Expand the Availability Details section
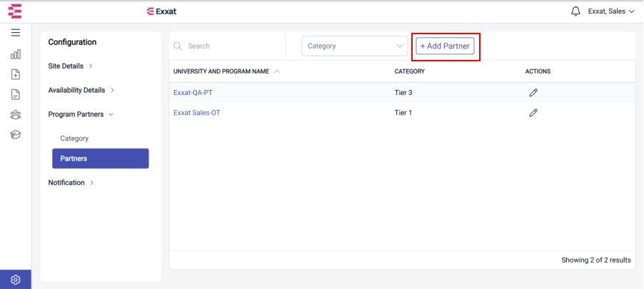This screenshot has height=289, width=644. click(81, 91)
